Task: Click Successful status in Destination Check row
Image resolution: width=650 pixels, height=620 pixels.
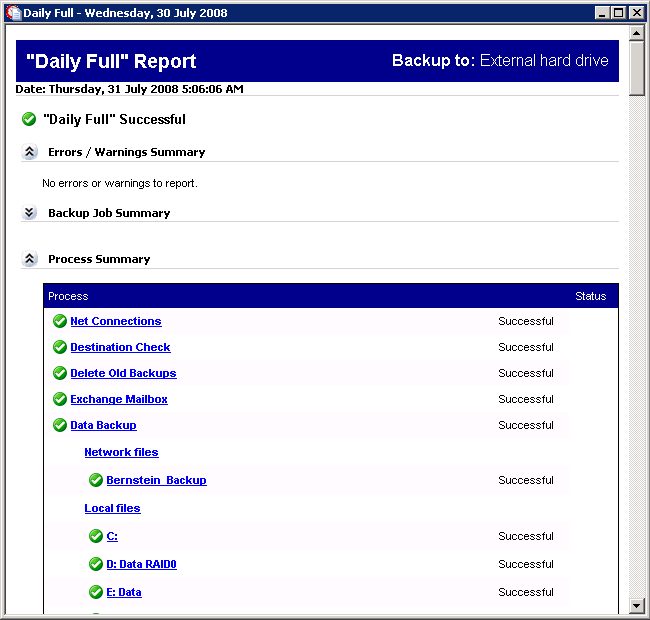Action: (526, 347)
